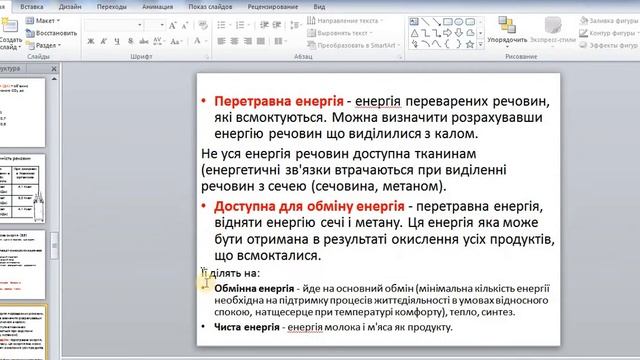Screen dimensions: 640x360
Task: Select the straight Line shape
Action: coord(425,22)
